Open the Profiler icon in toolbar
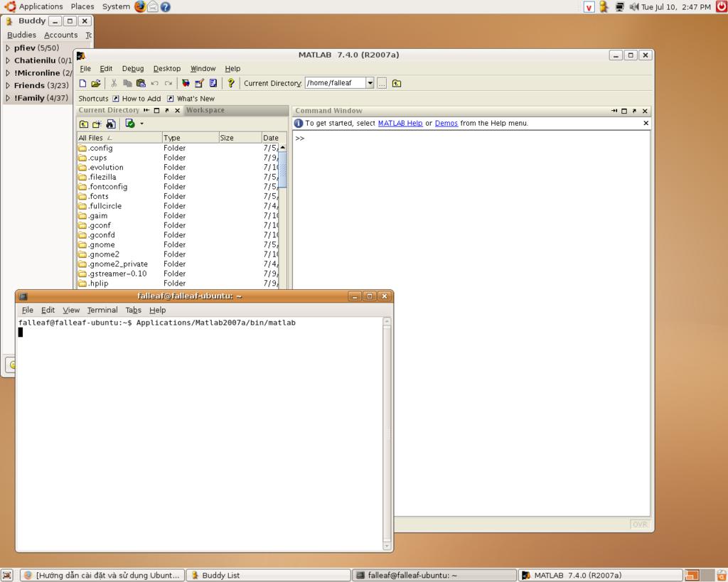 pyautogui.click(x=213, y=83)
